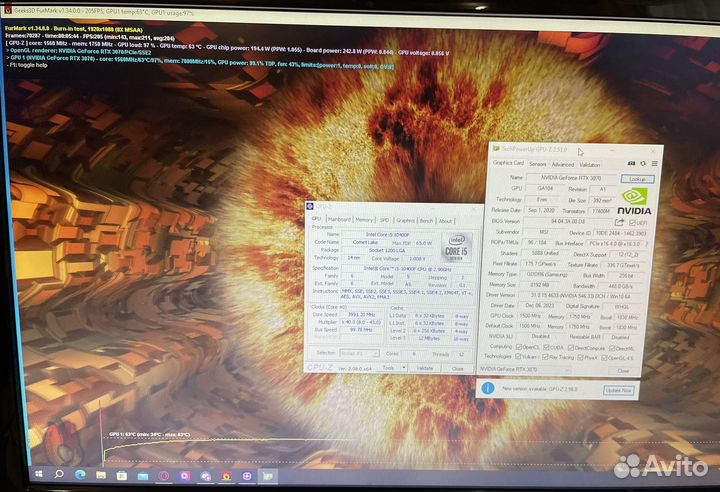Click the CPU-Z title bar icon
This screenshot has width=720, height=492.
[310, 207]
